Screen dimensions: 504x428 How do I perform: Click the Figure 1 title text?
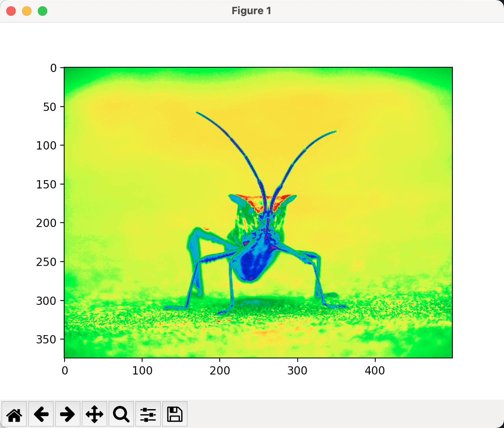tap(252, 11)
